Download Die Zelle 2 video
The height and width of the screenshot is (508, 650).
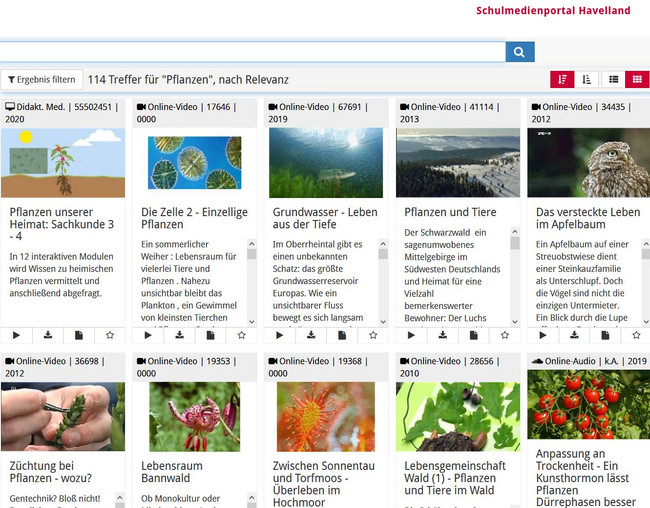tap(179, 336)
